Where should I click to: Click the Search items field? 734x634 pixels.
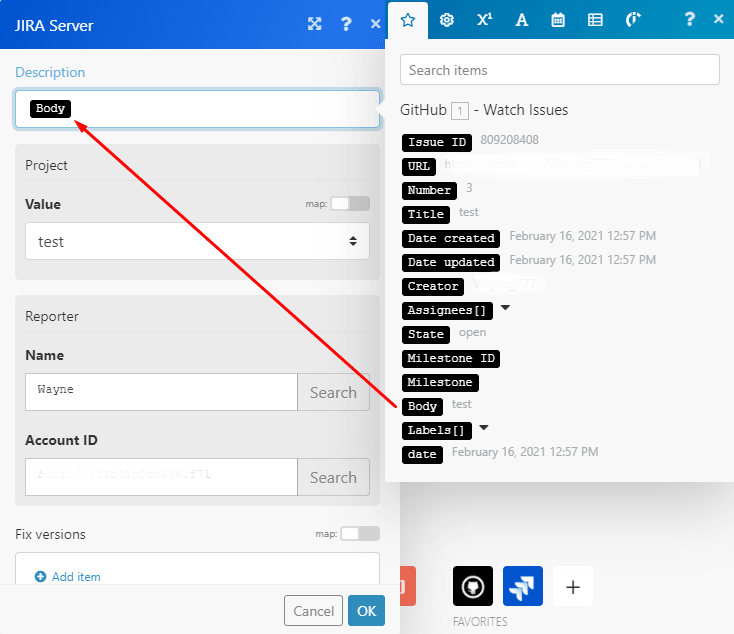[x=559, y=70]
